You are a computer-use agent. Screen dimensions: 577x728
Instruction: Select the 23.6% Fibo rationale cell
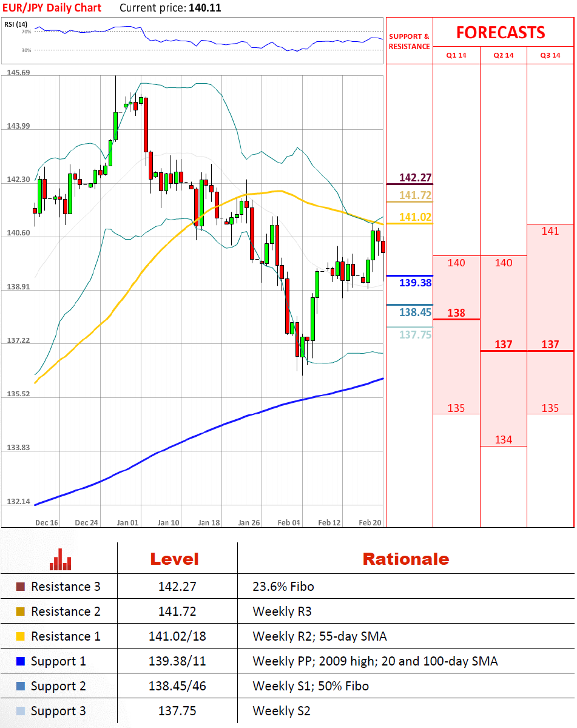tap(283, 587)
